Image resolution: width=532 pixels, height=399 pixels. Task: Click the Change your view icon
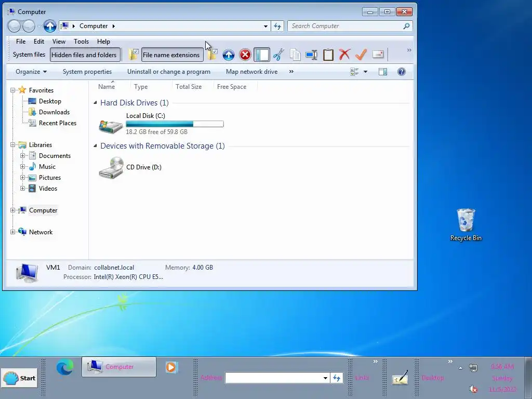tap(354, 72)
